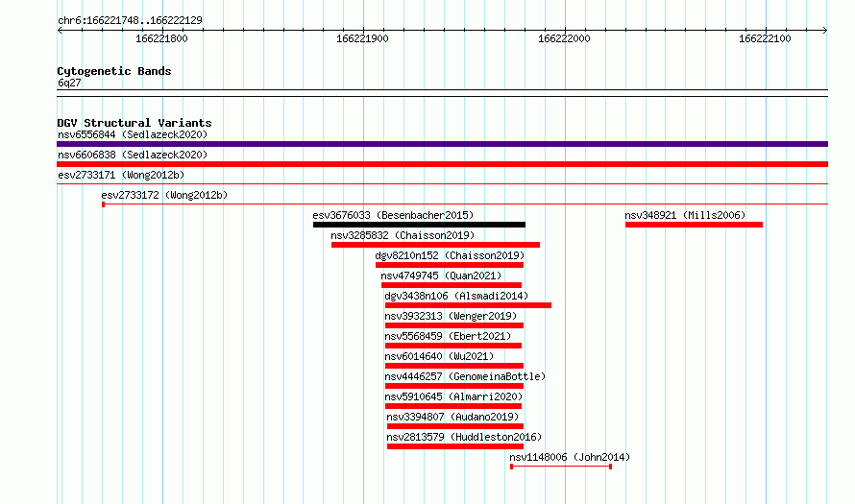Click the 166222000 ruler position
The height and width of the screenshot is (504, 855).
564,38
